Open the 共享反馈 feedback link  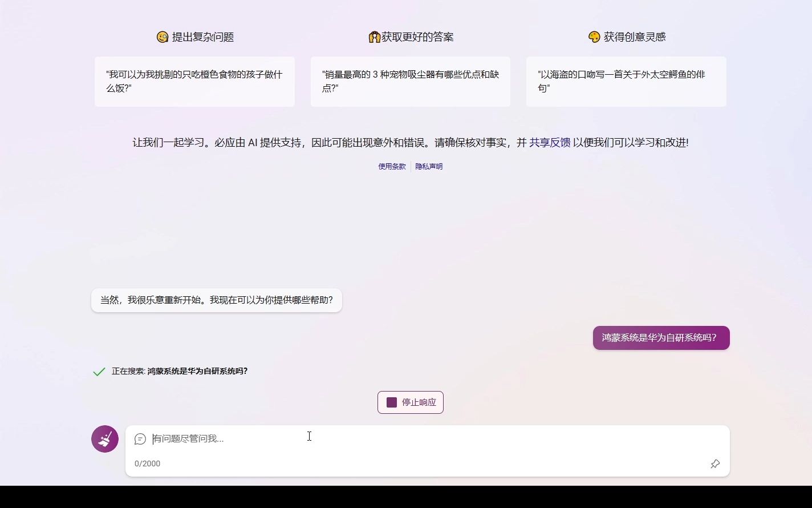(x=549, y=143)
